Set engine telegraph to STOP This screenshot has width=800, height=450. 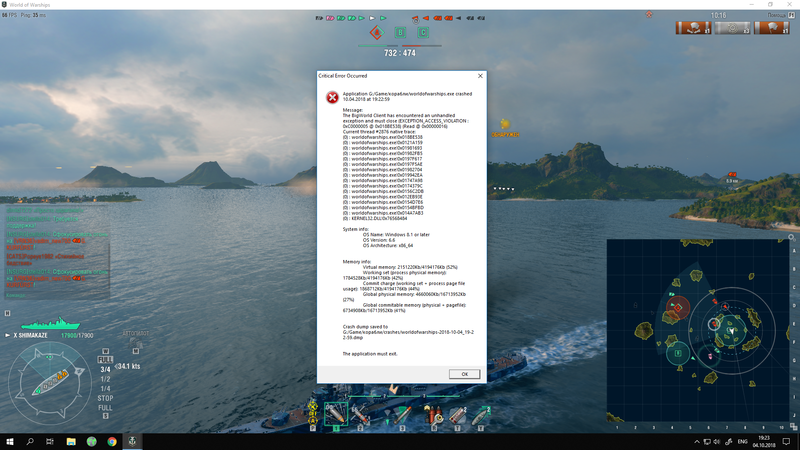(105, 398)
